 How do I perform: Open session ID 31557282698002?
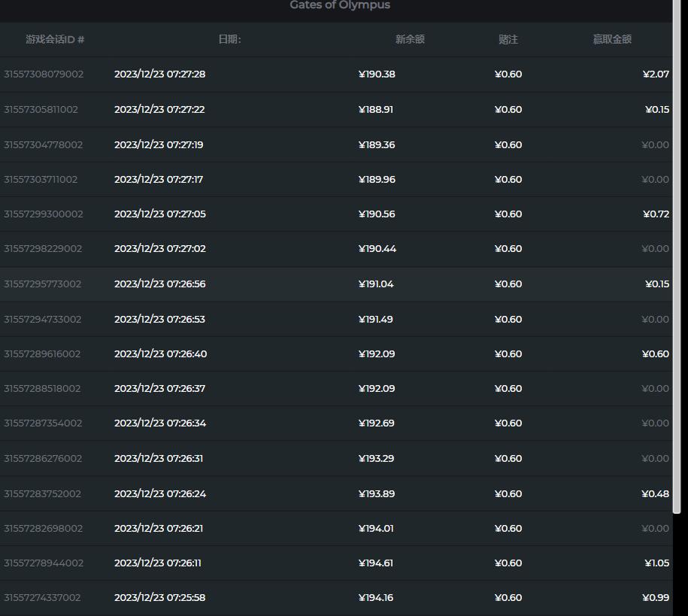(43, 529)
